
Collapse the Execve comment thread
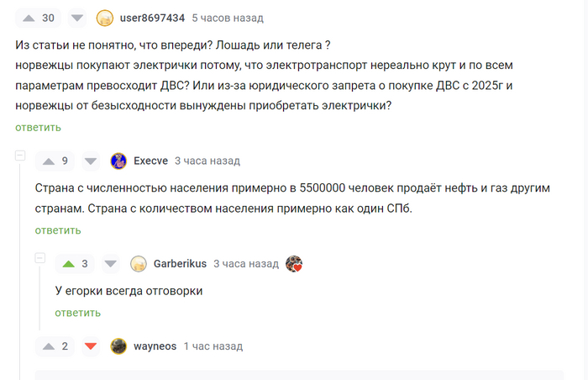(x=20, y=156)
